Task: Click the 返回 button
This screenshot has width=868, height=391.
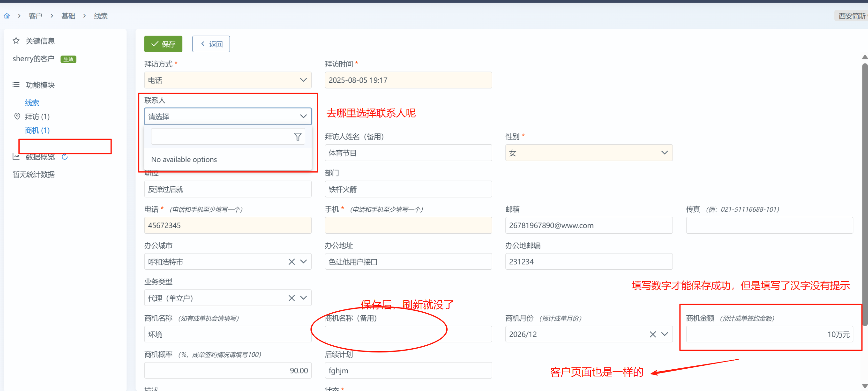Action: point(211,44)
